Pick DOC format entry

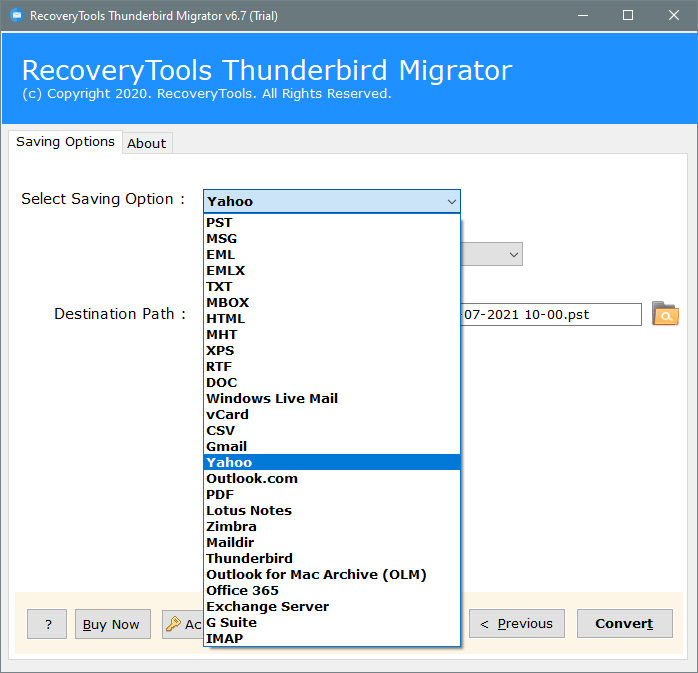pos(332,383)
